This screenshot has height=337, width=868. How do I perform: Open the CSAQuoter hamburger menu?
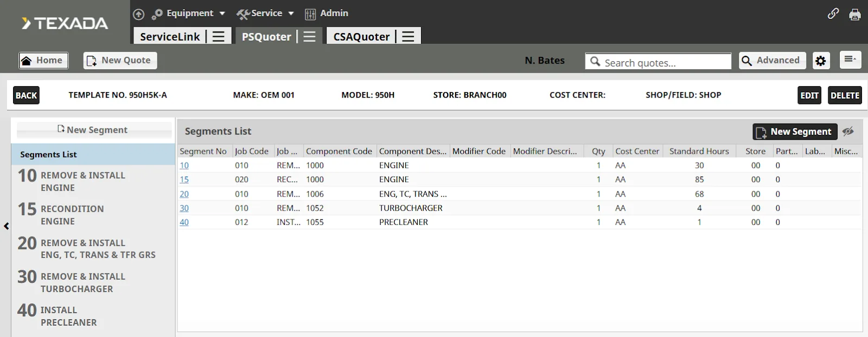pos(408,36)
